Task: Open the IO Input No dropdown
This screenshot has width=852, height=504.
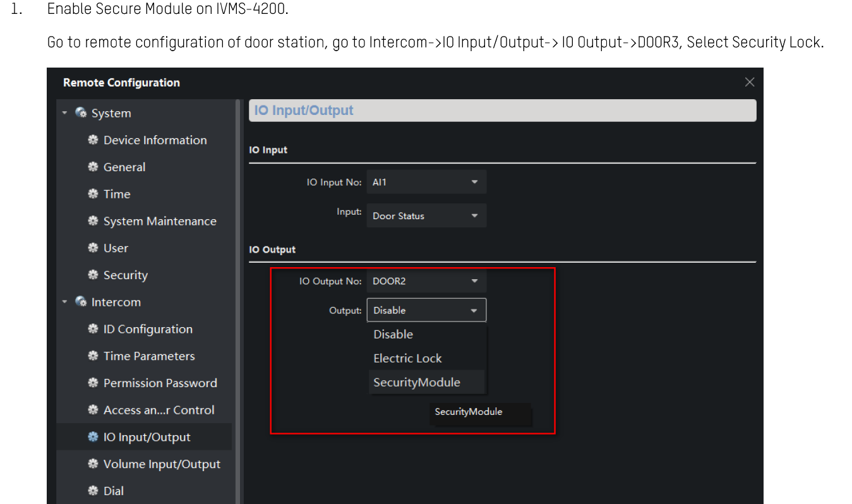Action: coord(426,182)
